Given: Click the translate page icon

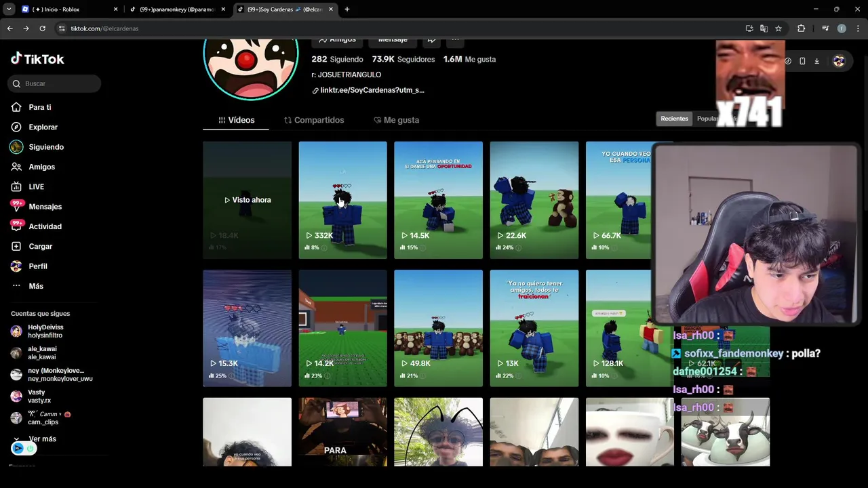Looking at the screenshot, I should 764,28.
